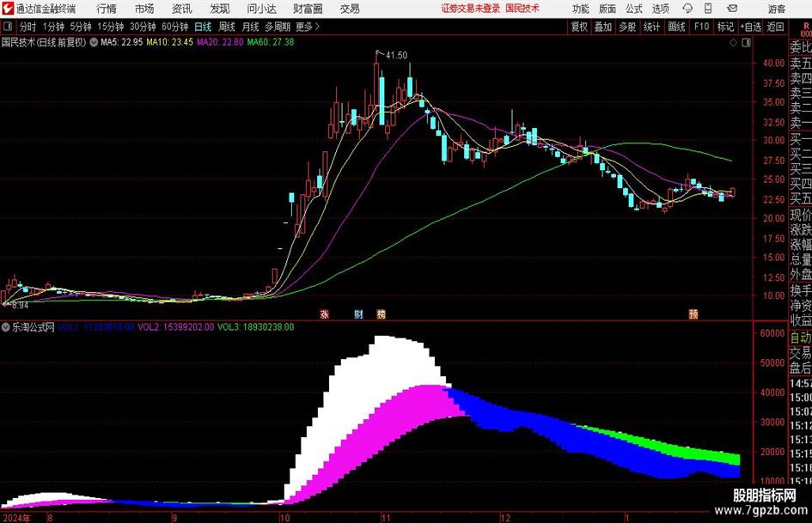
Task: Switch to 1分钟 chart period
Action: click(x=53, y=27)
